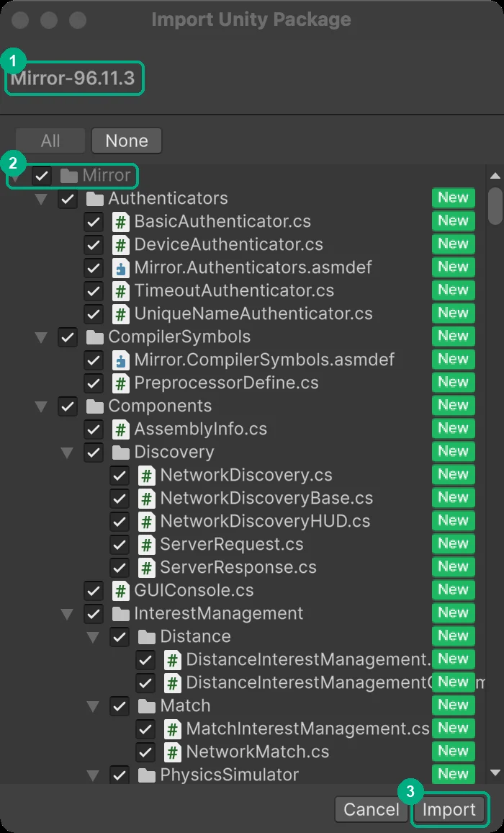Viewport: 504px width, 833px height.
Task: Select the ServerResponse.cs file name
Action: [x=238, y=567]
